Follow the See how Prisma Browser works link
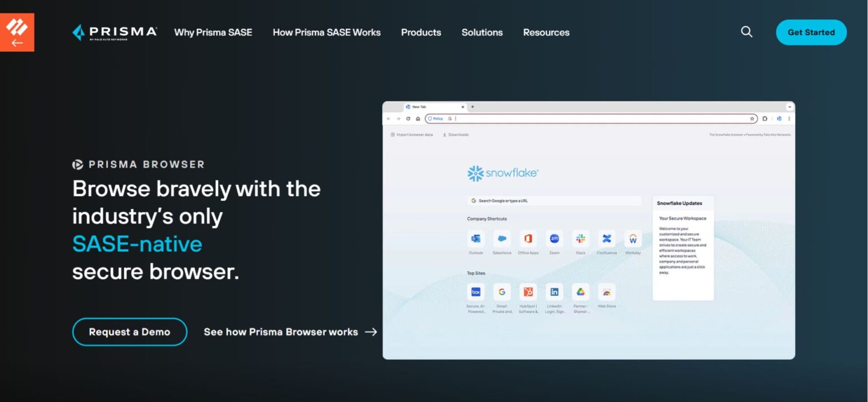The height and width of the screenshot is (402, 868). click(281, 332)
